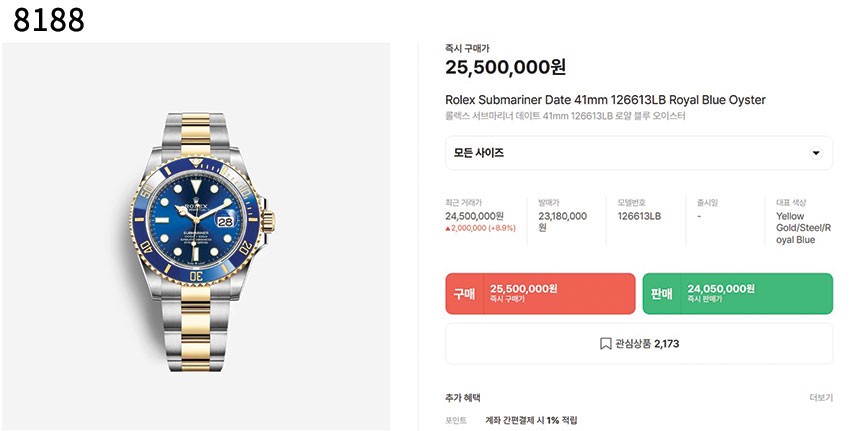
Task: Click the 더보기 link in 추가 혜택
Action: [821, 398]
